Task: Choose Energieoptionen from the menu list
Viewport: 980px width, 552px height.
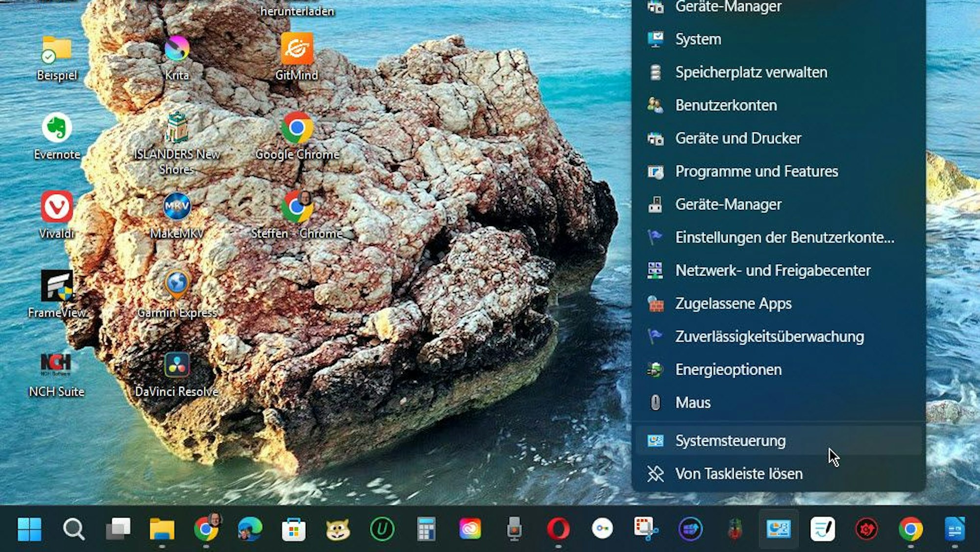Action: click(x=728, y=370)
